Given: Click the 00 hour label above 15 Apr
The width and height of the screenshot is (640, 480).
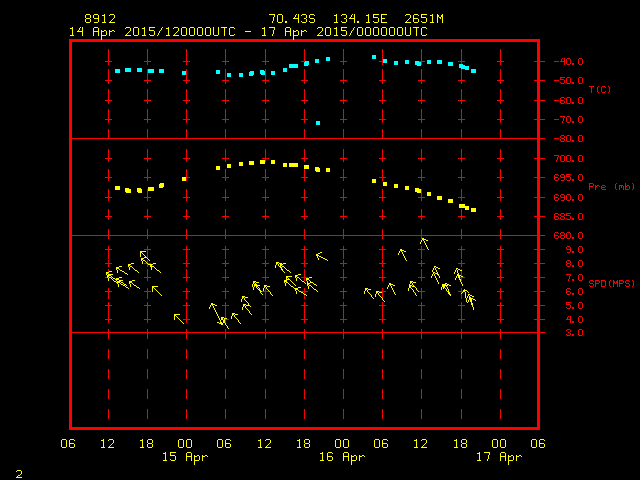Looking at the screenshot, I should 185,444.
